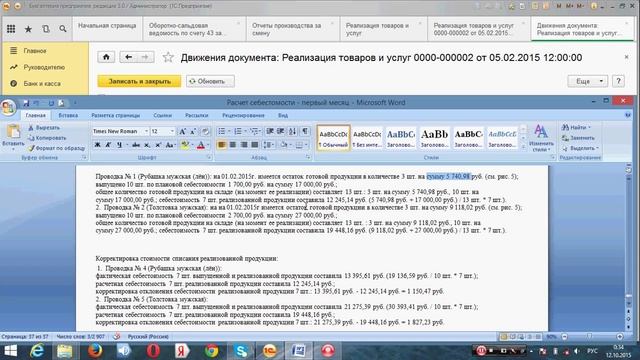Toggle superscript formatting

click(158, 145)
